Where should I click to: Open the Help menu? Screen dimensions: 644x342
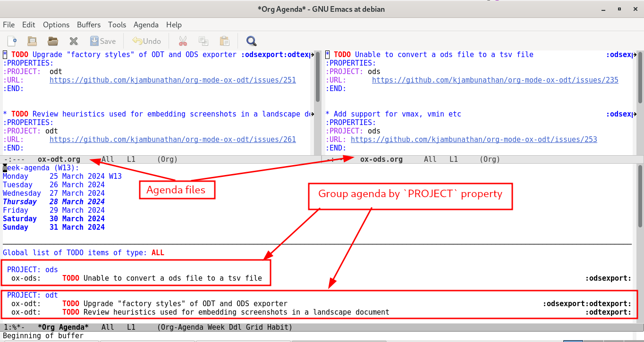tap(174, 25)
